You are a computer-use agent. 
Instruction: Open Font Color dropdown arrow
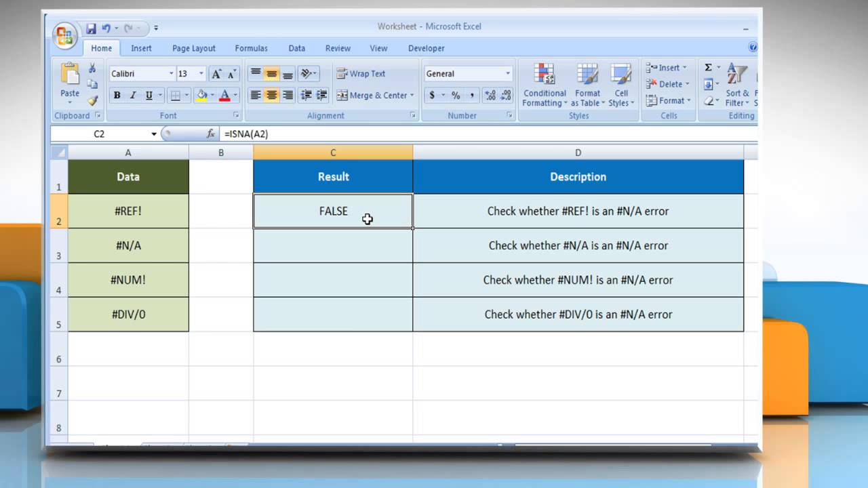pyautogui.click(x=236, y=96)
